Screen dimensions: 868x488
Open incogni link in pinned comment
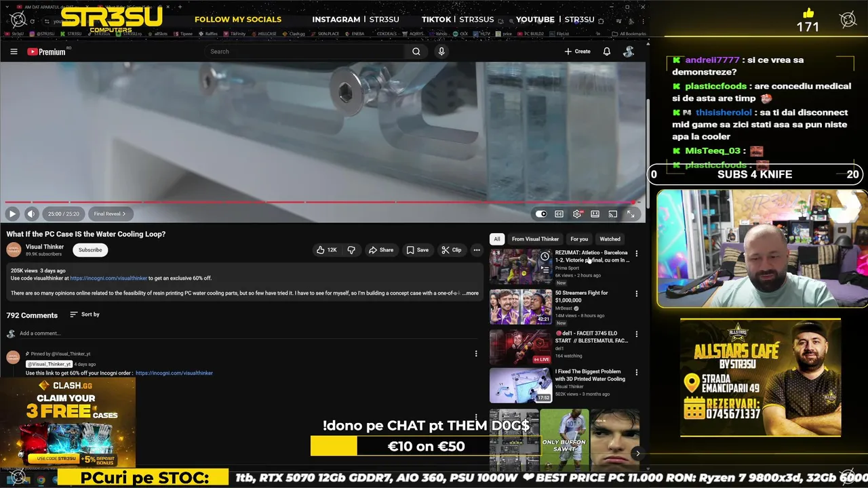tap(174, 373)
